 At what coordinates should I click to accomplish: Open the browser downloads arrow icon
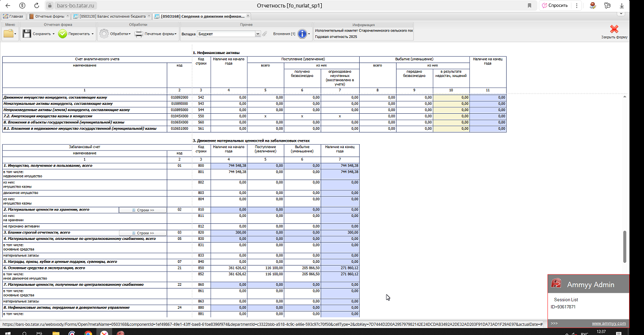(622, 5)
